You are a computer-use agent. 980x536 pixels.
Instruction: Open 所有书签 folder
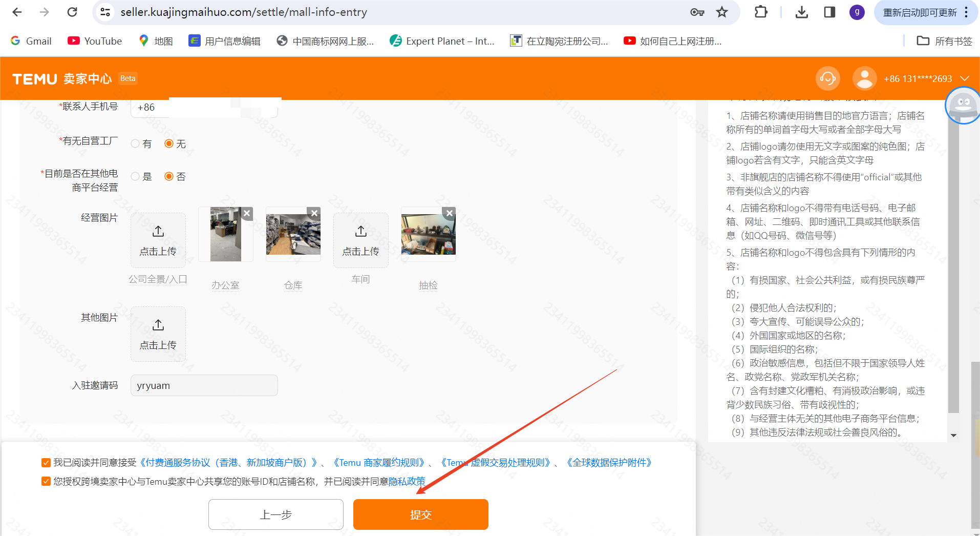[944, 41]
